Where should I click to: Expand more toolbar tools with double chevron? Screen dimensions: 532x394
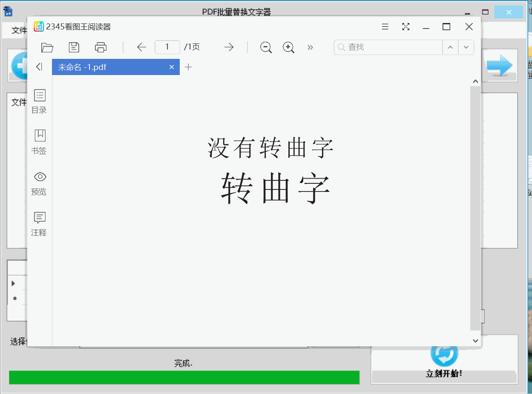point(310,47)
